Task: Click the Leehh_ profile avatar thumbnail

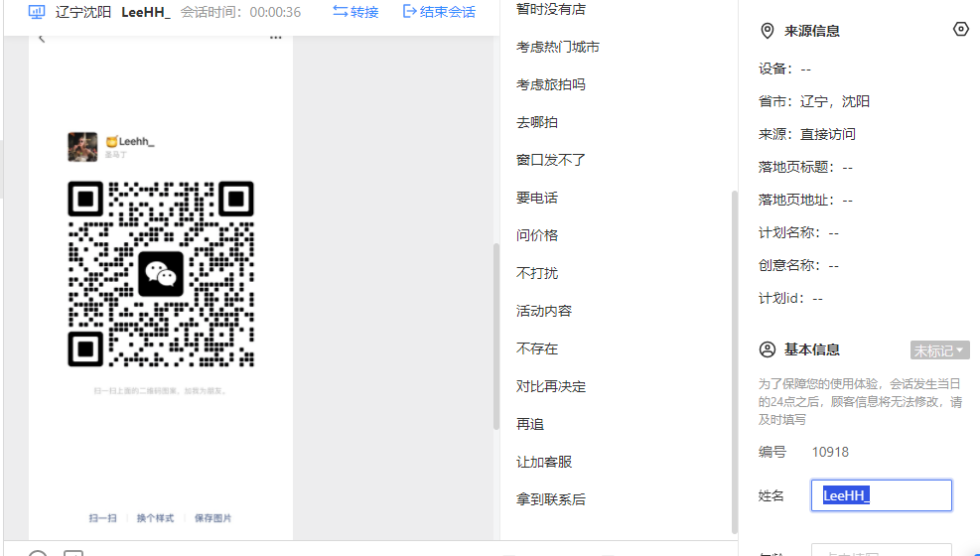Action: point(82,147)
